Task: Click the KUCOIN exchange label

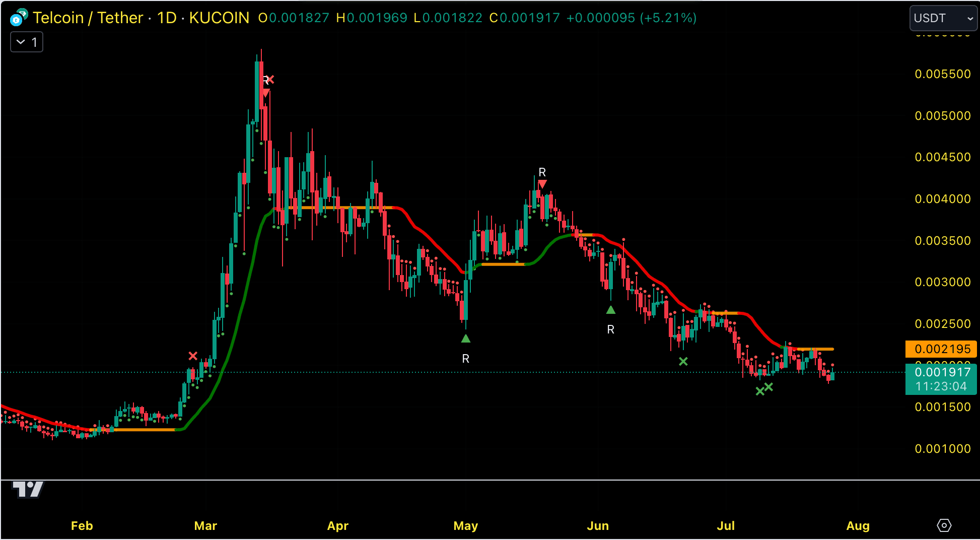Action: [x=219, y=18]
